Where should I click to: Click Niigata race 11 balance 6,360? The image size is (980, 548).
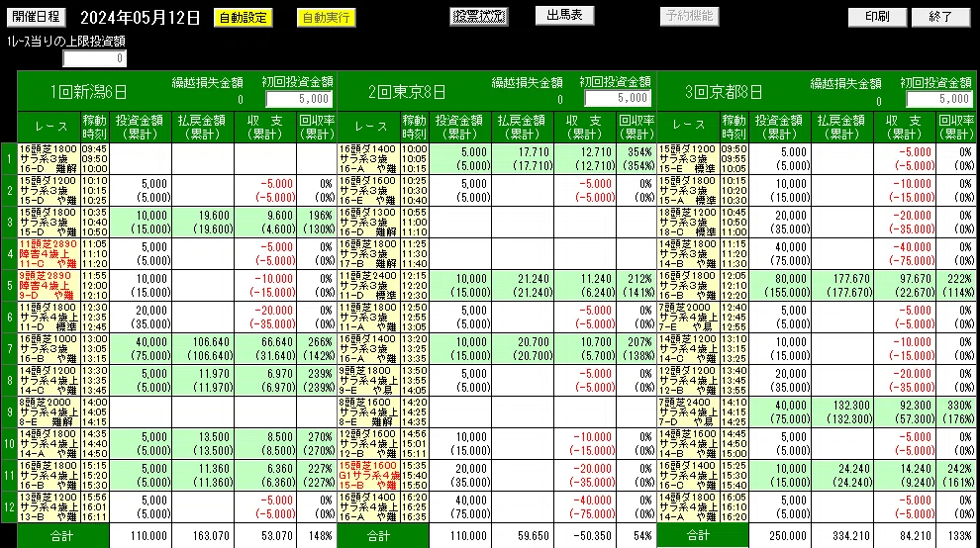[279, 469]
